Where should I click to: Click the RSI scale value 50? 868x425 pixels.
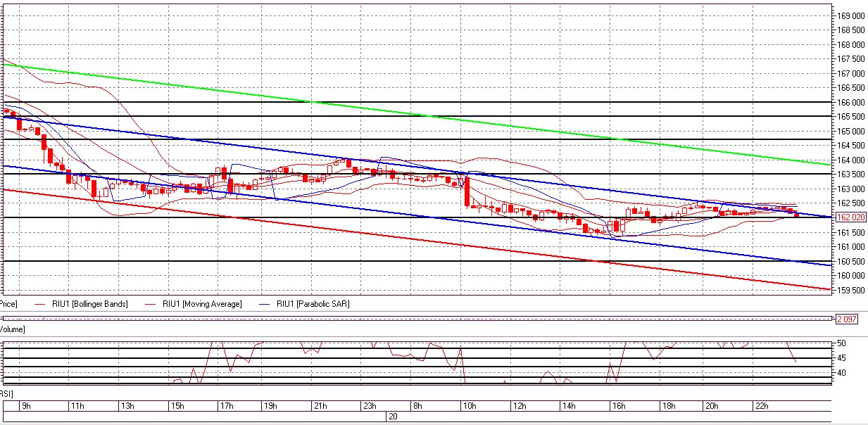tap(842, 343)
